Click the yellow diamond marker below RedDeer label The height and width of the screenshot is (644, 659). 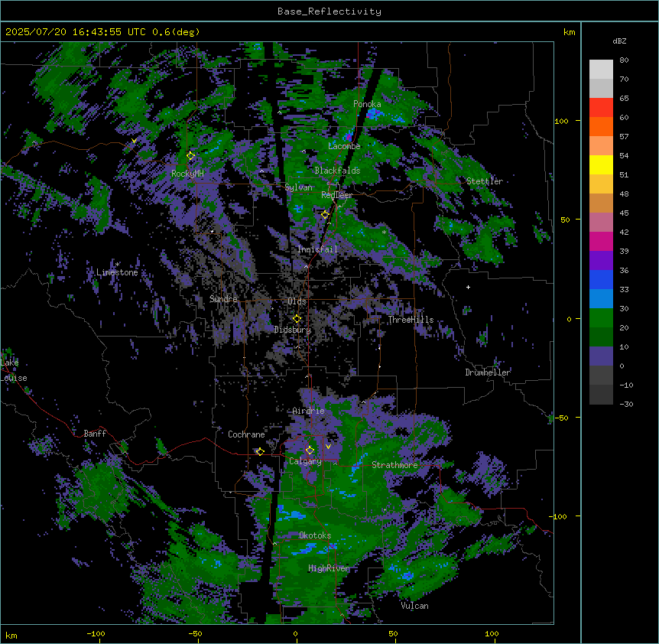(x=325, y=215)
